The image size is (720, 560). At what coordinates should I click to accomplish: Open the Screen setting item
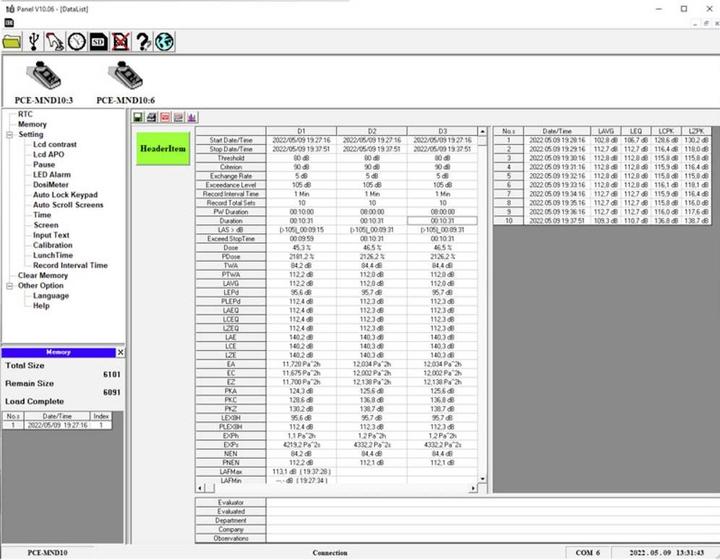[46, 225]
